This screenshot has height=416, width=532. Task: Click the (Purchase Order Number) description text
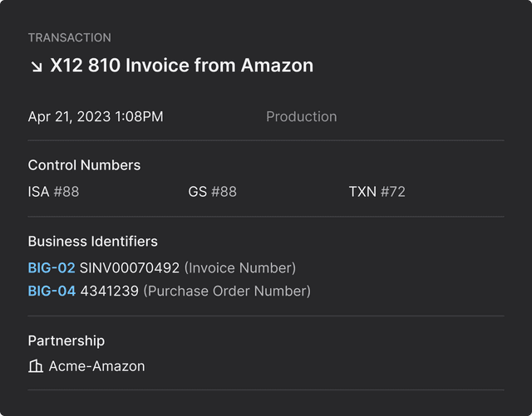click(x=227, y=291)
